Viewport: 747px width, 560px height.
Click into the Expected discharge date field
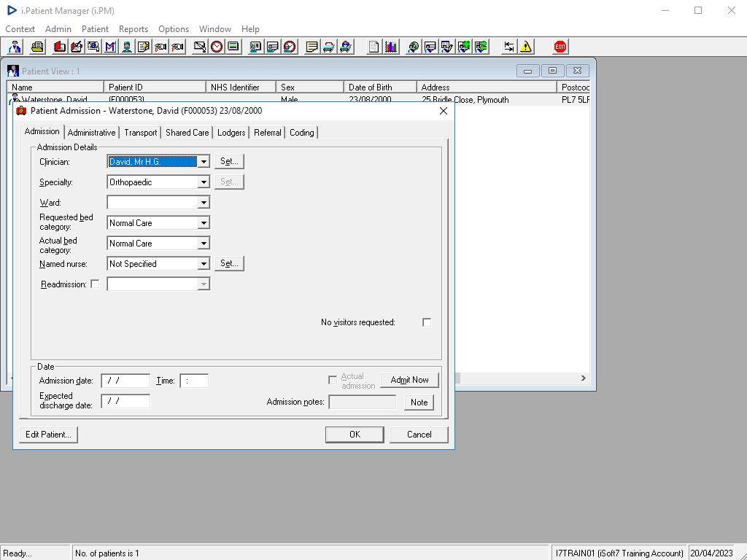pyautogui.click(x=125, y=402)
